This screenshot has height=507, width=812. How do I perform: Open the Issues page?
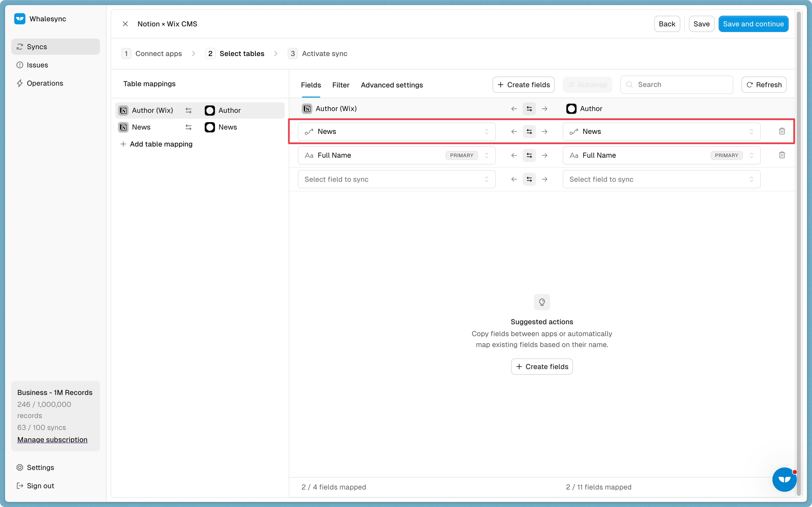click(x=37, y=65)
